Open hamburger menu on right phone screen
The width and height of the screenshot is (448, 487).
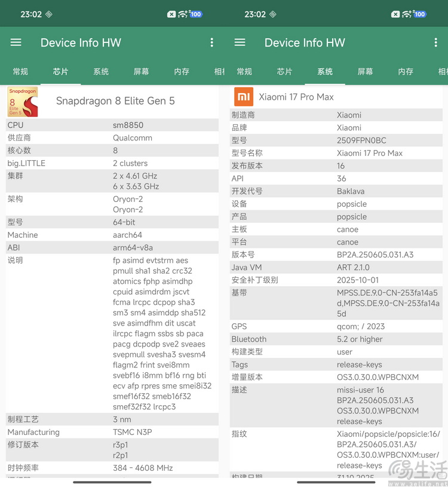click(240, 42)
